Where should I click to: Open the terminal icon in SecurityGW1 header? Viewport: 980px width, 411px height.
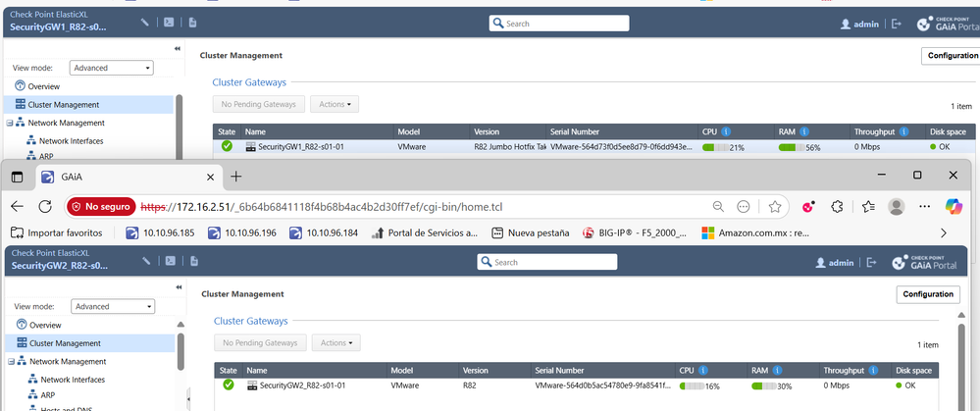[x=169, y=23]
